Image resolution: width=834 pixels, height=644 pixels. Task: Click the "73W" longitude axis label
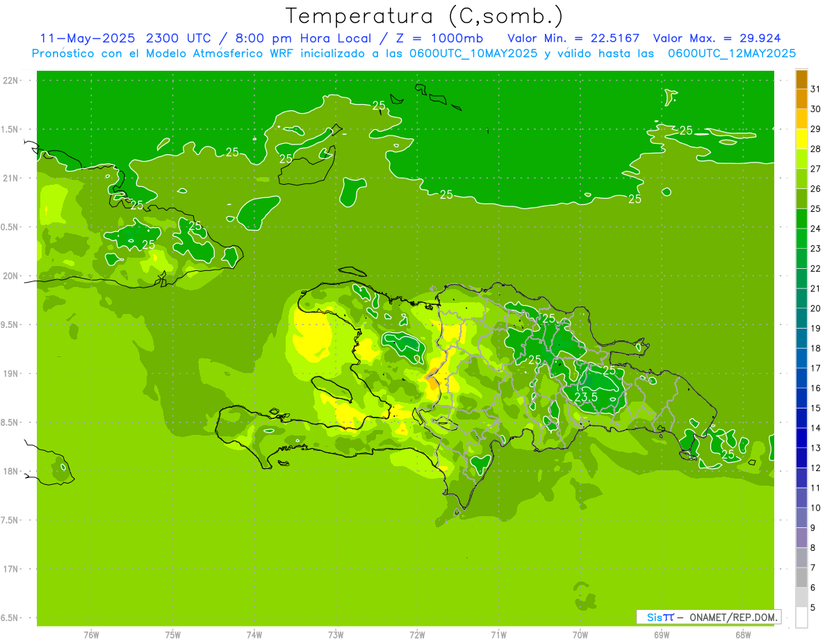coord(336,635)
